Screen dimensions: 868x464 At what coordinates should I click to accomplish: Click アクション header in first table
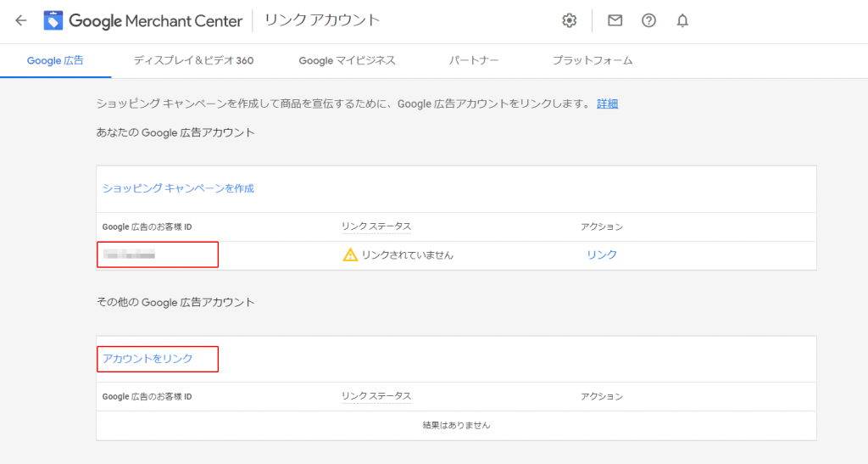[x=602, y=227]
